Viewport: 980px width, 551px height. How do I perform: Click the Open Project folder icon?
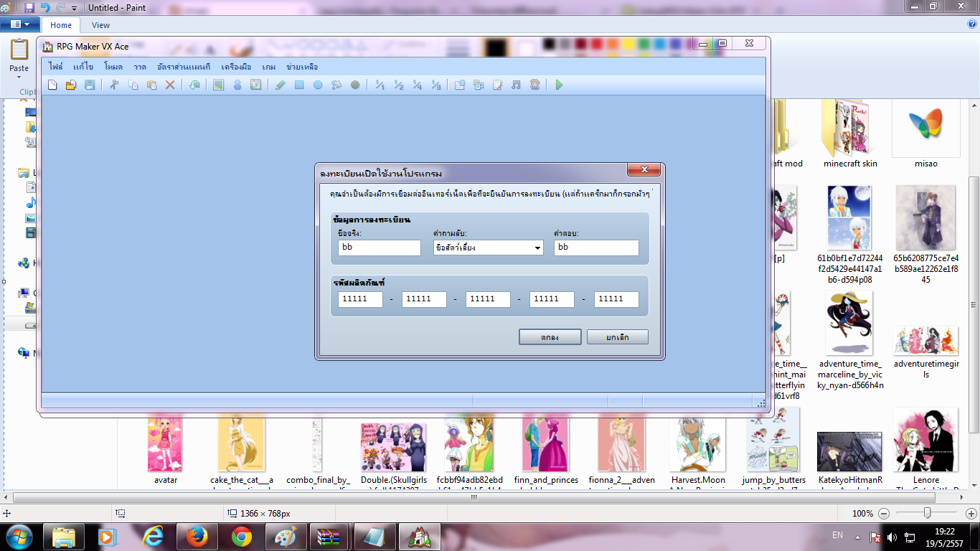tap(71, 85)
